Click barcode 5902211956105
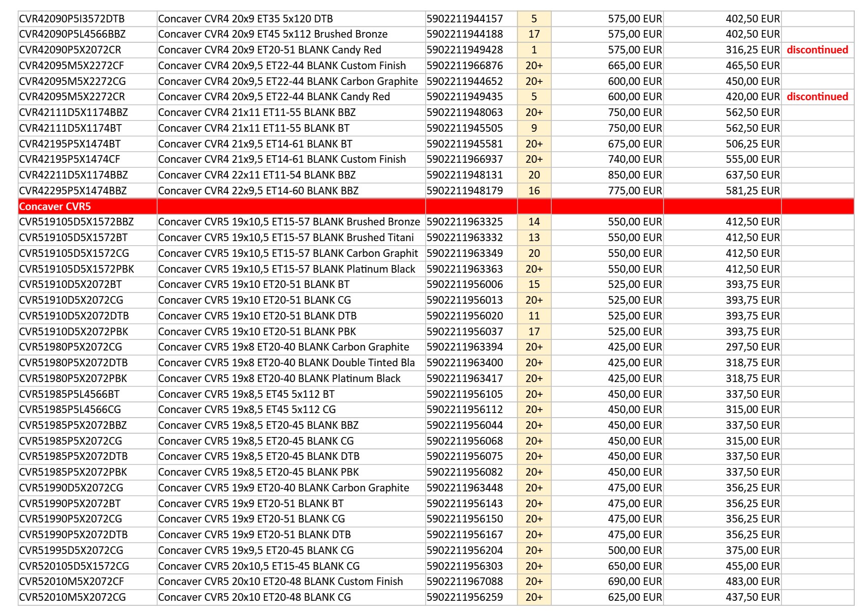 (465, 394)
